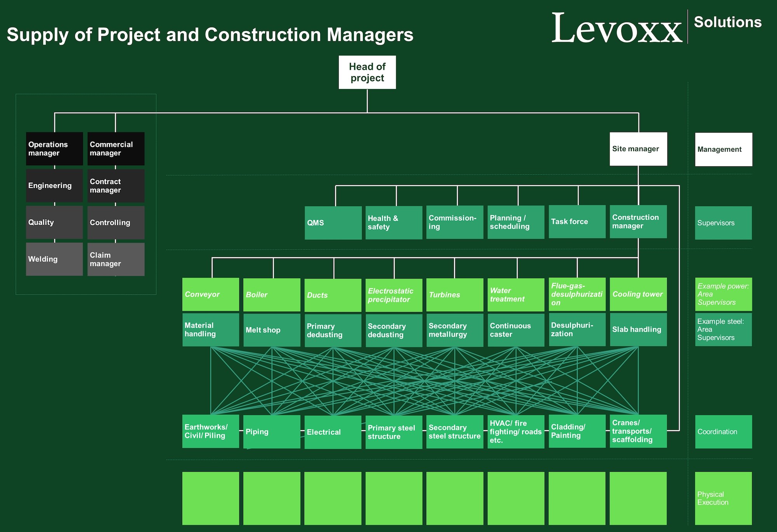
Task: Select the Electrical coordination box
Action: [x=333, y=432]
